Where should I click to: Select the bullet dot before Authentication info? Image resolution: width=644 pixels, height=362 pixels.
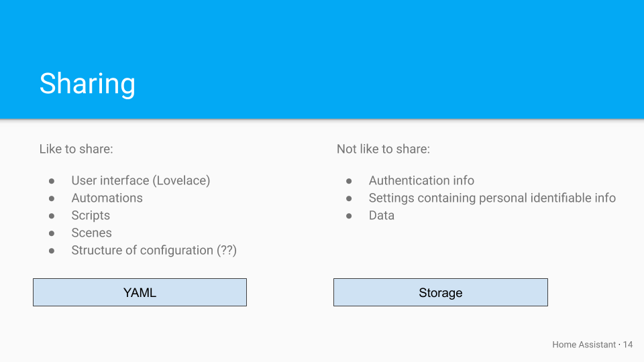tap(349, 181)
